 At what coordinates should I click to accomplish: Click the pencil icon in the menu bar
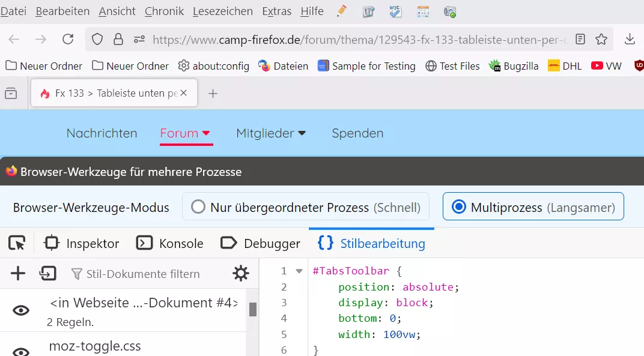click(x=341, y=11)
